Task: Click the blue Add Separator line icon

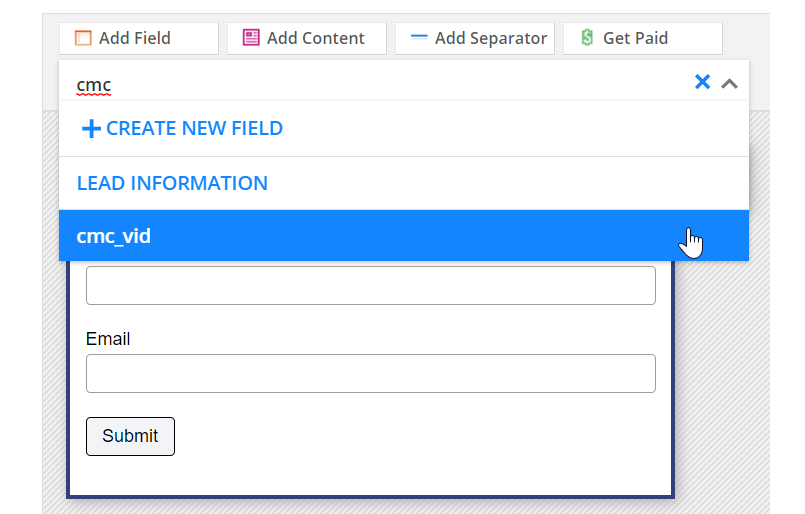Action: point(419,38)
